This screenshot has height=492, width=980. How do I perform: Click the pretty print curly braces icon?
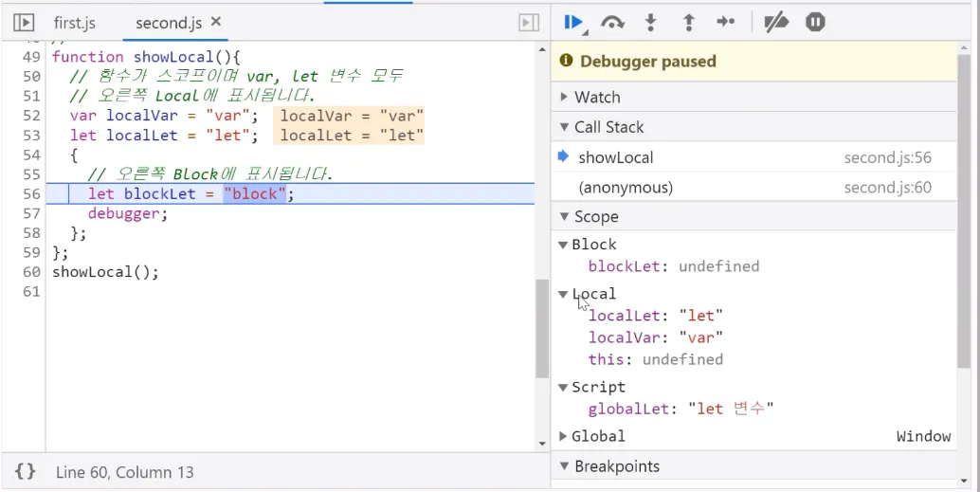click(x=26, y=471)
